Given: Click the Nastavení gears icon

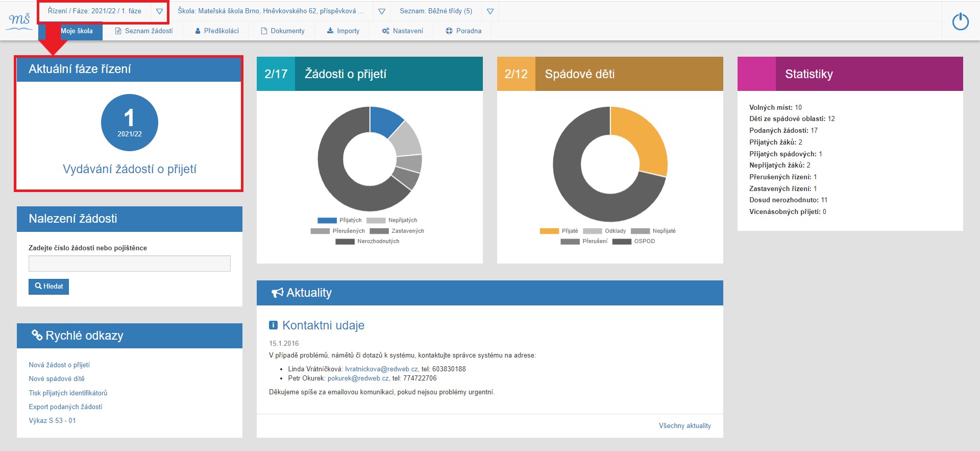Looking at the screenshot, I should (x=385, y=31).
